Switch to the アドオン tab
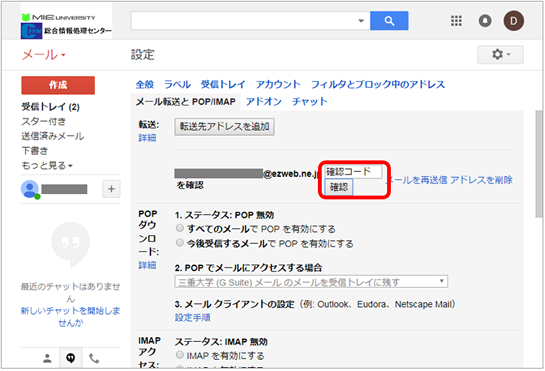The width and height of the screenshot is (545, 371). 264,102
